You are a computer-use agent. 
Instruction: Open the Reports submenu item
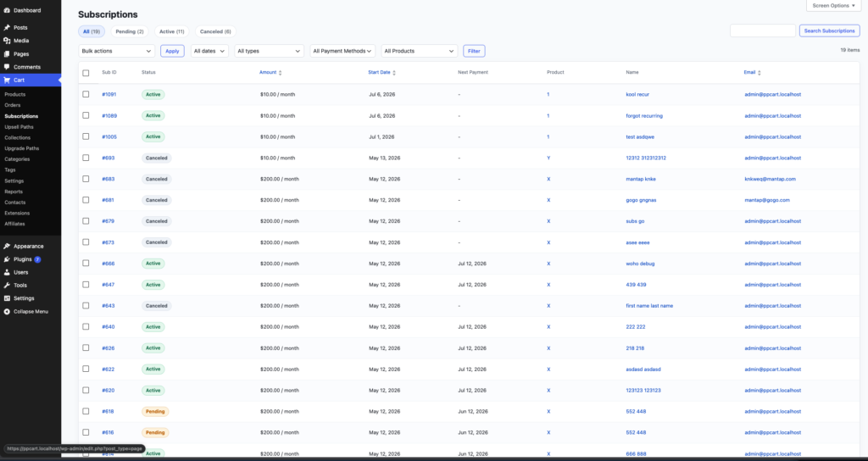tap(14, 192)
